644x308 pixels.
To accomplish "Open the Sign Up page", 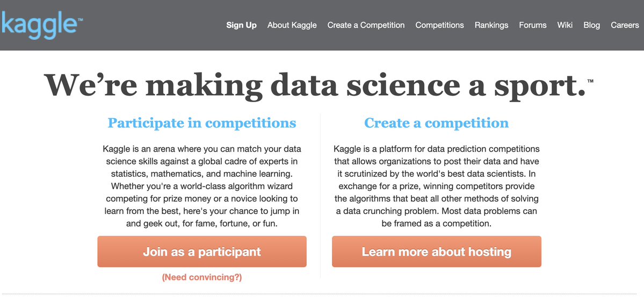I will point(241,25).
